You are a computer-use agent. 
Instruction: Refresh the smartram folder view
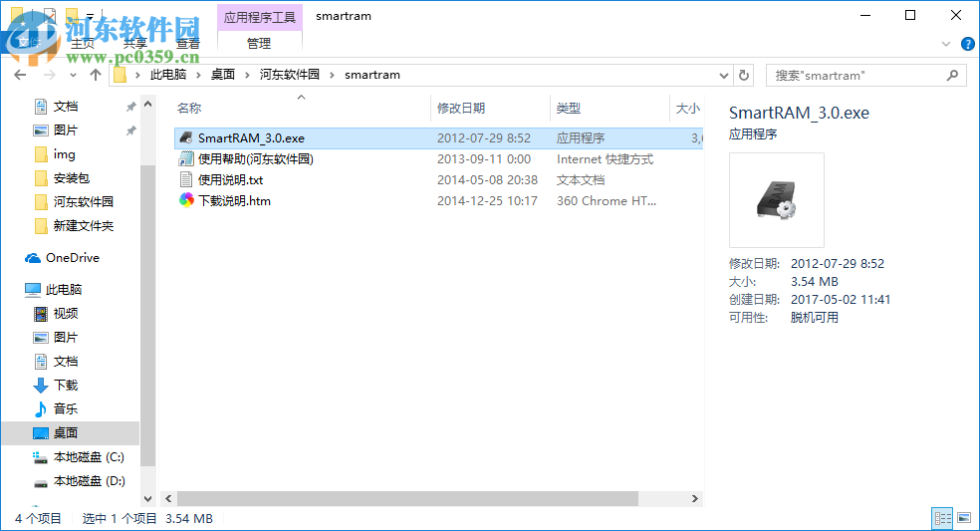[744, 75]
